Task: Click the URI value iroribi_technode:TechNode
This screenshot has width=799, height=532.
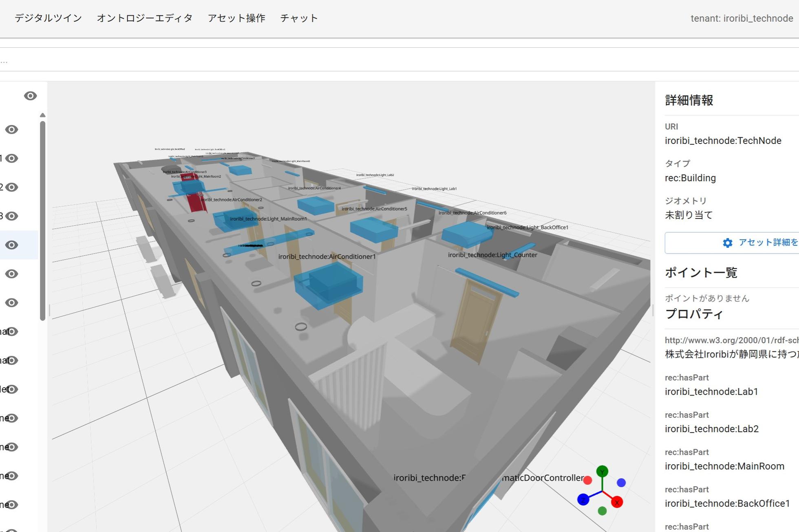Action: point(723,141)
